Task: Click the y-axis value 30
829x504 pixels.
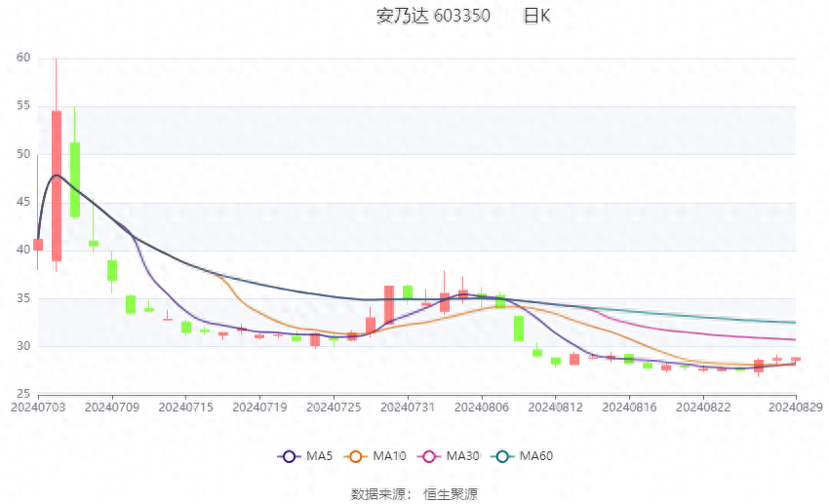Action: pos(23,346)
